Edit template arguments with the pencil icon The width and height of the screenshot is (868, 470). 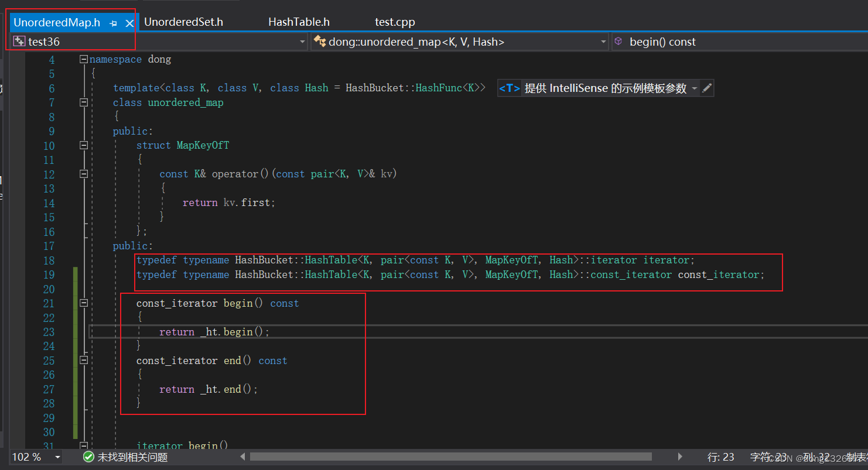tap(707, 88)
